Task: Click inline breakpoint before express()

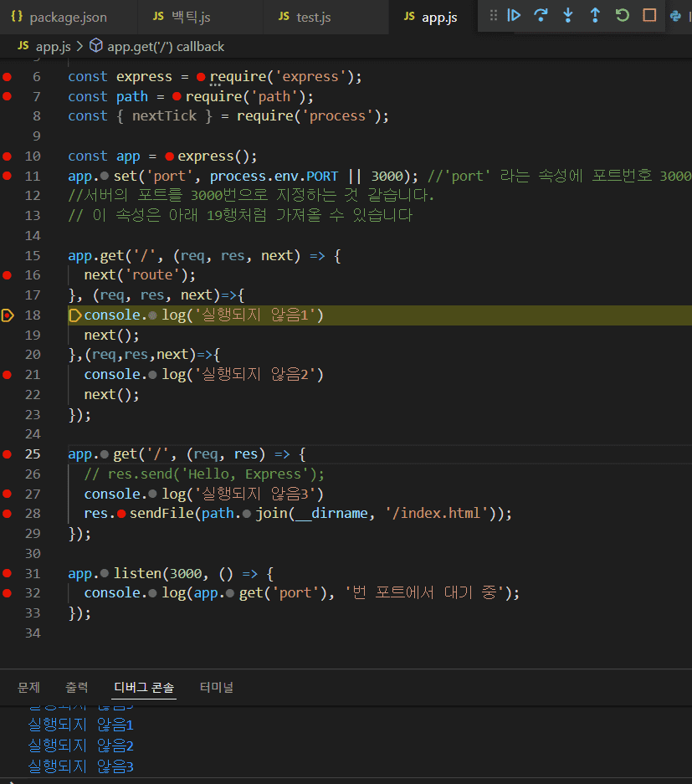Action: click(x=170, y=156)
